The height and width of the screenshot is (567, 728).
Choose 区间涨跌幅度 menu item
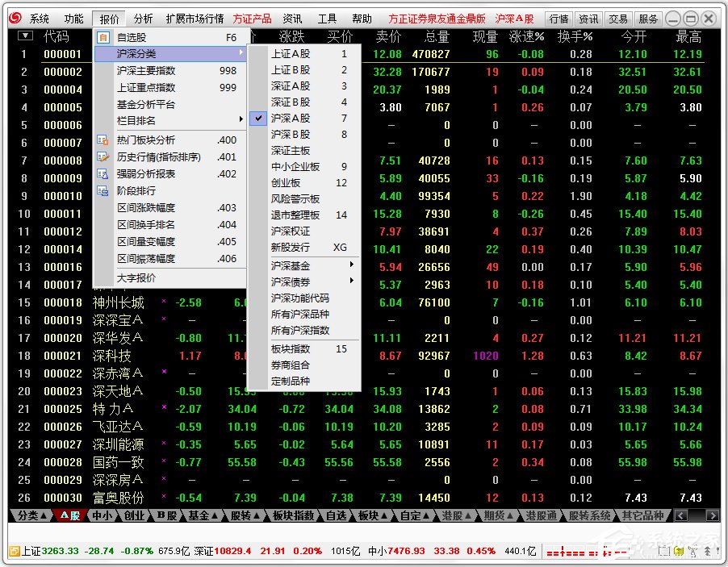point(170,207)
